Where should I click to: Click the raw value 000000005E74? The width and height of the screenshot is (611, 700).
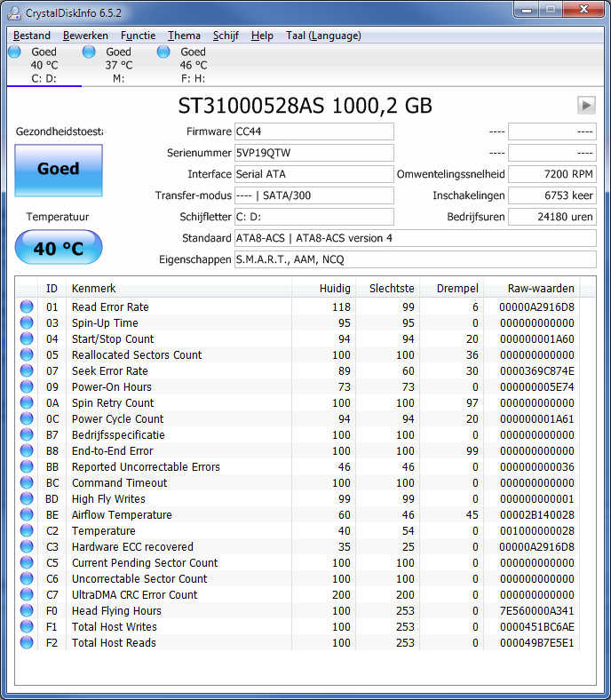click(x=537, y=386)
